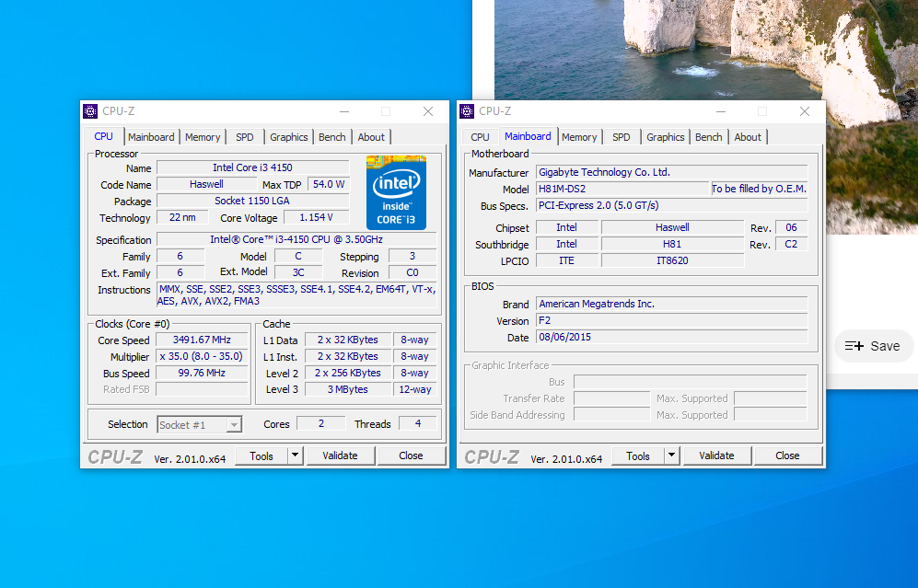Click the Max TDP value 54.0 W
Screen dimensions: 918x588
(329, 184)
